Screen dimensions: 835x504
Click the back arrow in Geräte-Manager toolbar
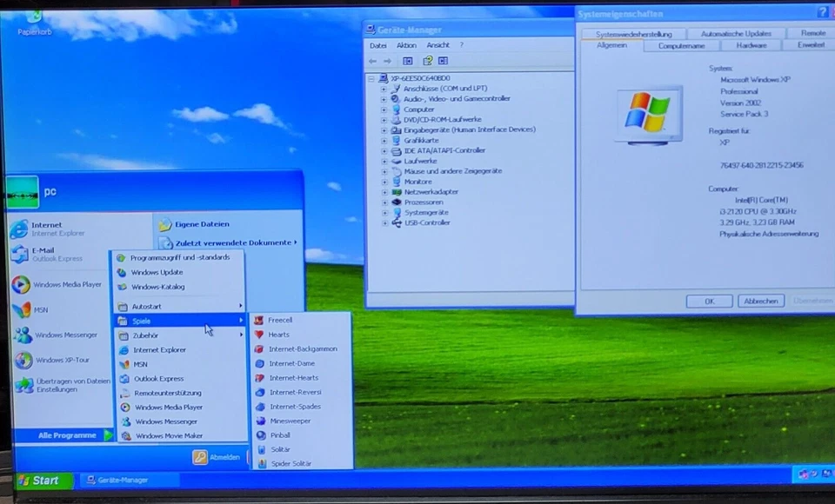[371, 60]
